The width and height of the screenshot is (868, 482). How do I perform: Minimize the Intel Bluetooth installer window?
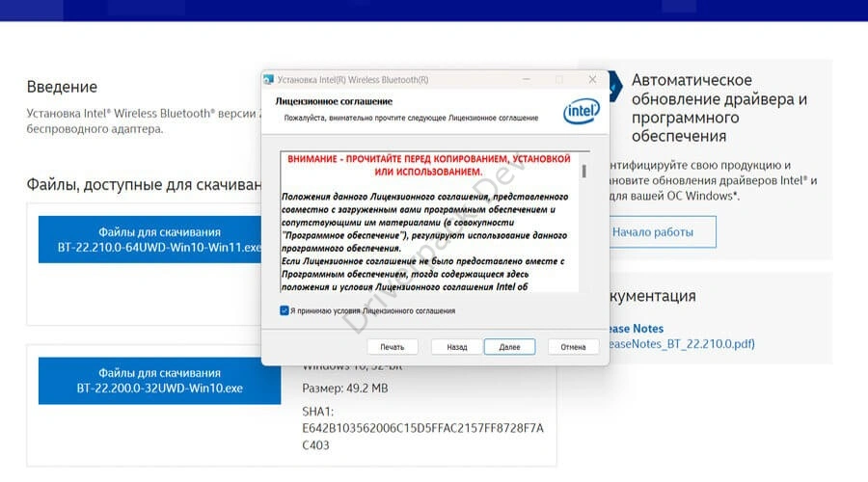click(x=527, y=80)
